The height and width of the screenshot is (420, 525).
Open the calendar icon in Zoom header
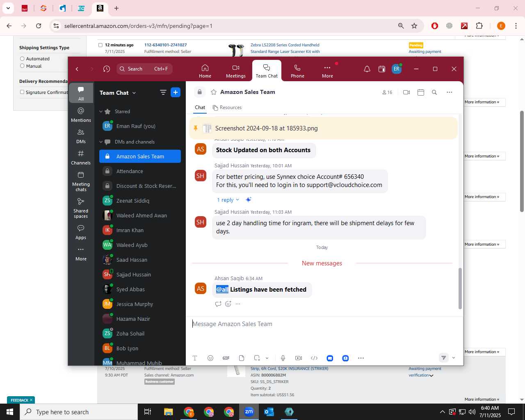point(382,69)
